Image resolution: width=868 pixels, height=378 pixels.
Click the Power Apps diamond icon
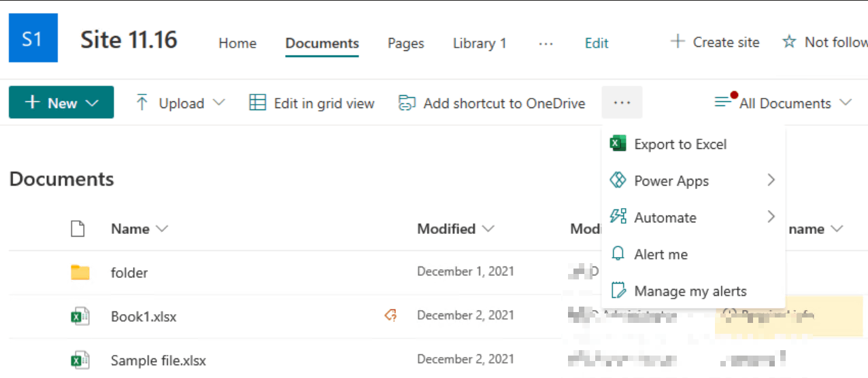point(618,181)
